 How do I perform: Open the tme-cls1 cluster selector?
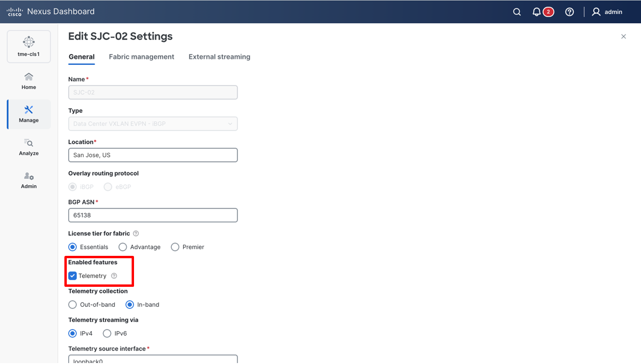29,46
